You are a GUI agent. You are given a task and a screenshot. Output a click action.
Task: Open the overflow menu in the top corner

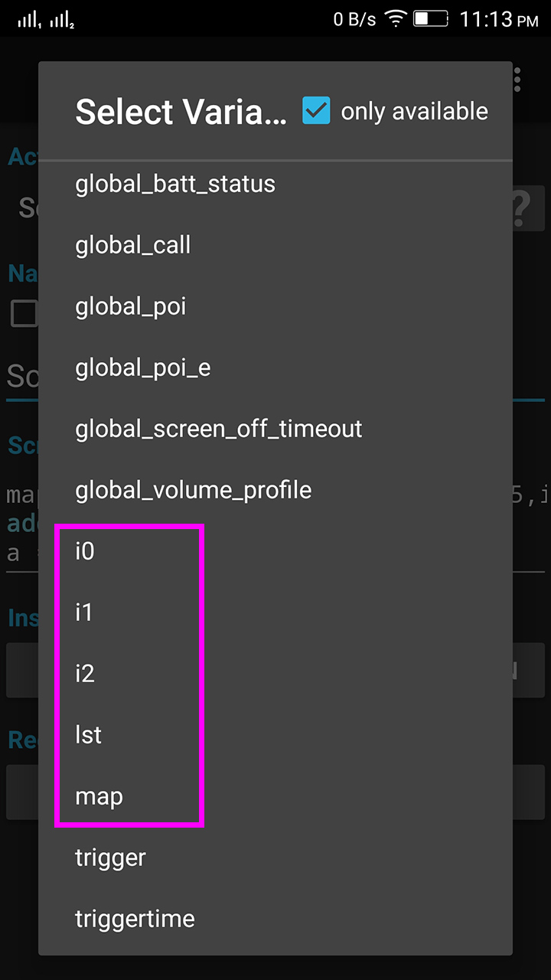[516, 79]
